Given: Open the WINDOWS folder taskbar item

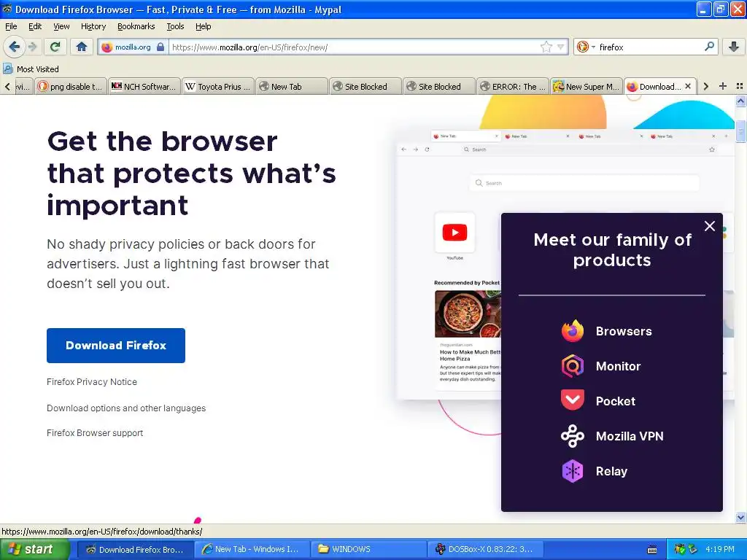Looking at the screenshot, I should pos(368,550).
